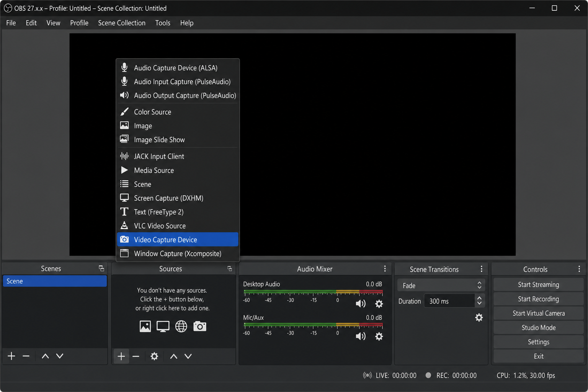The height and width of the screenshot is (392, 588).
Task: Open the Scene Collection menu
Action: click(122, 23)
